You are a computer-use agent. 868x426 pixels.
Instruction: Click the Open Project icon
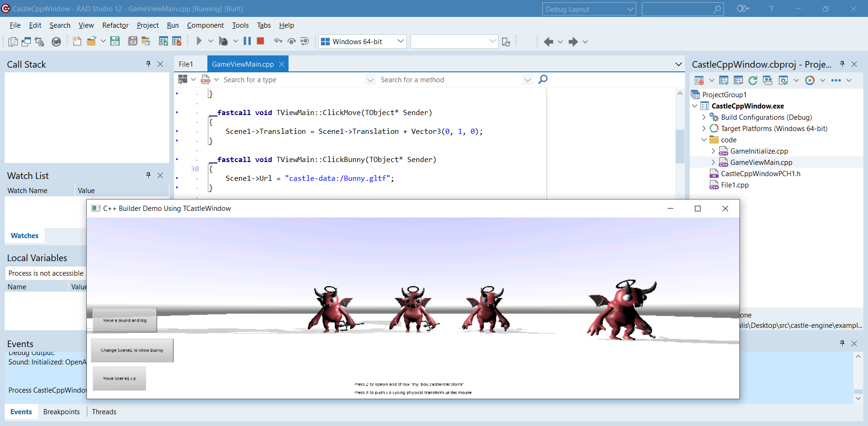coord(146,41)
